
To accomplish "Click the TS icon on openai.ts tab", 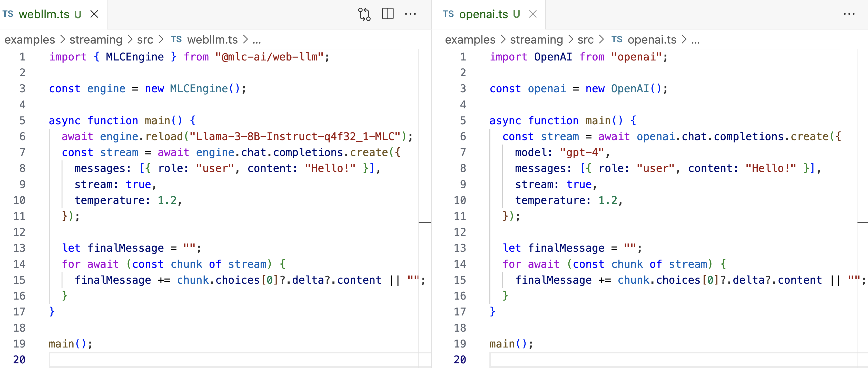I will point(448,14).
